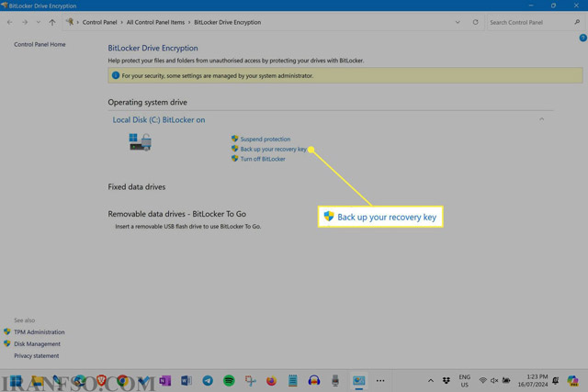The width and height of the screenshot is (588, 392).
Task: Show hidden tray icons chevron
Action: [431, 381]
